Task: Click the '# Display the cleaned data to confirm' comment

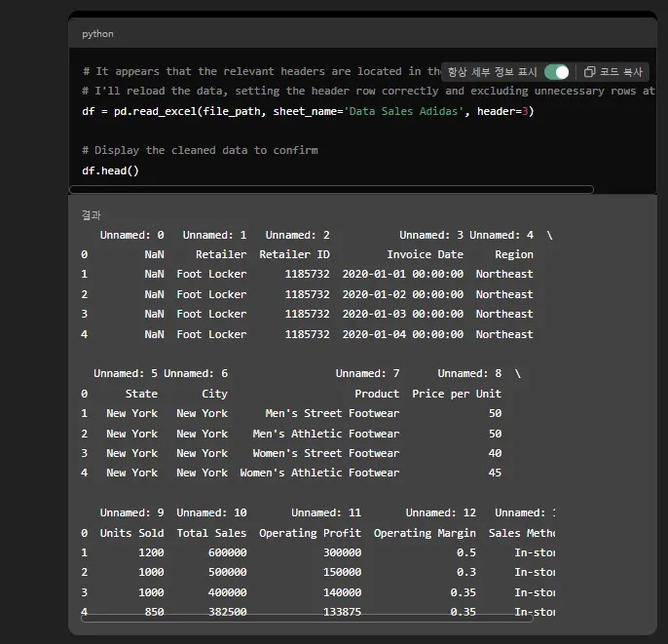Action: [200, 150]
